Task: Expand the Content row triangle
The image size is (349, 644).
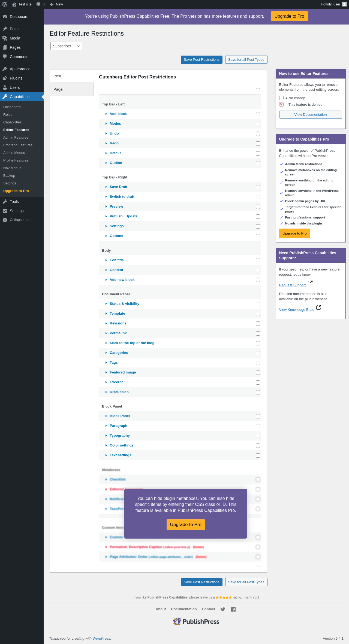Action: click(x=106, y=270)
